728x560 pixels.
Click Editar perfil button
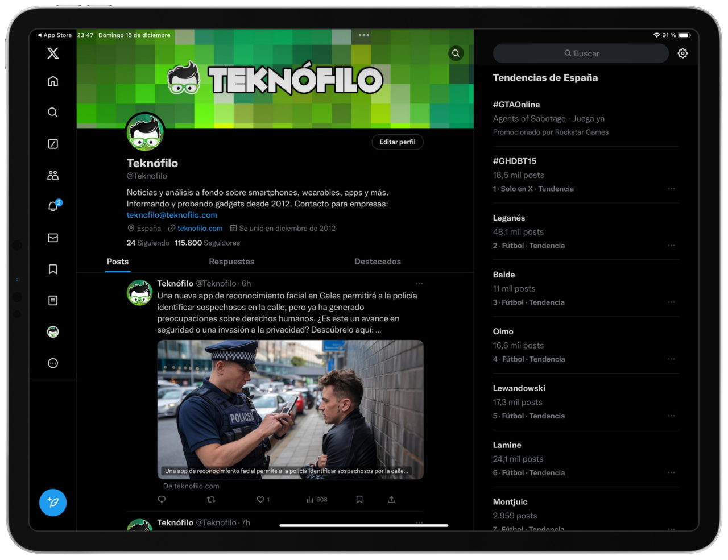[x=398, y=142]
